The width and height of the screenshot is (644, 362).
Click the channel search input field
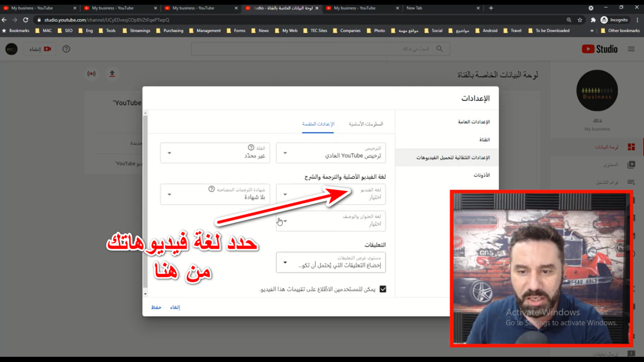point(315,49)
